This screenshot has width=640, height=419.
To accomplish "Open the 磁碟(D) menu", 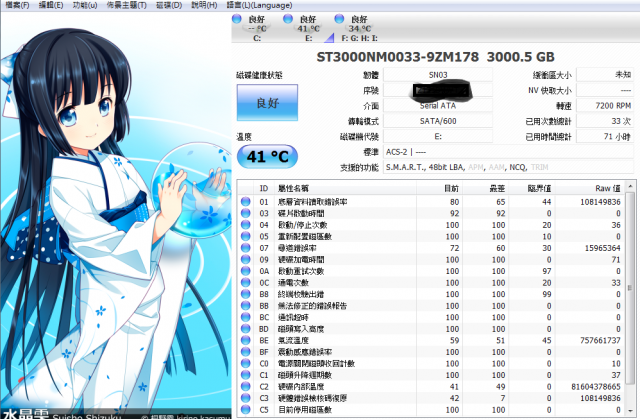I will [x=169, y=5].
